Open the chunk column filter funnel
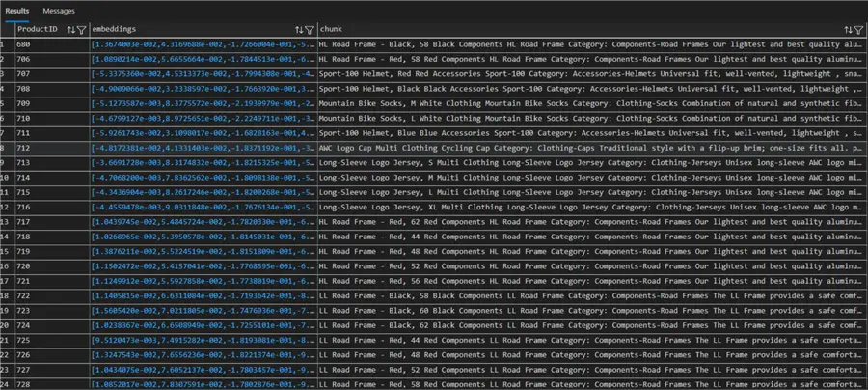This screenshot has height=390, width=868. [858, 29]
